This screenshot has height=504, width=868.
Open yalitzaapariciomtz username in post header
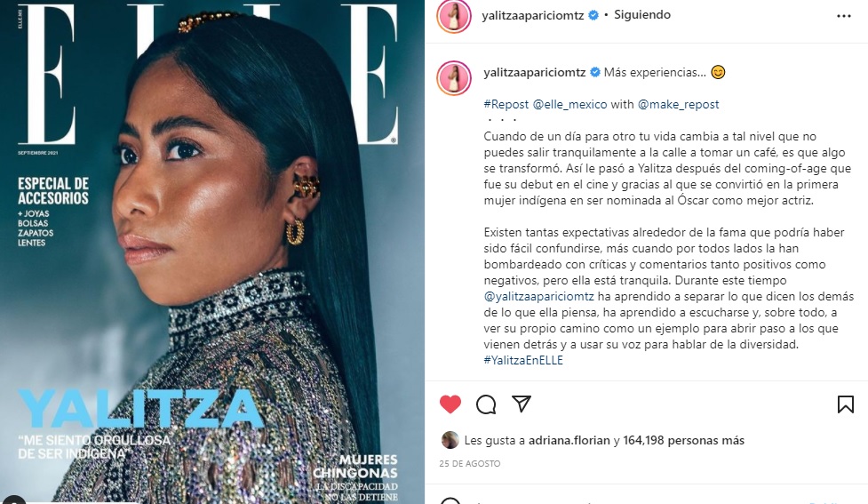click(532, 15)
